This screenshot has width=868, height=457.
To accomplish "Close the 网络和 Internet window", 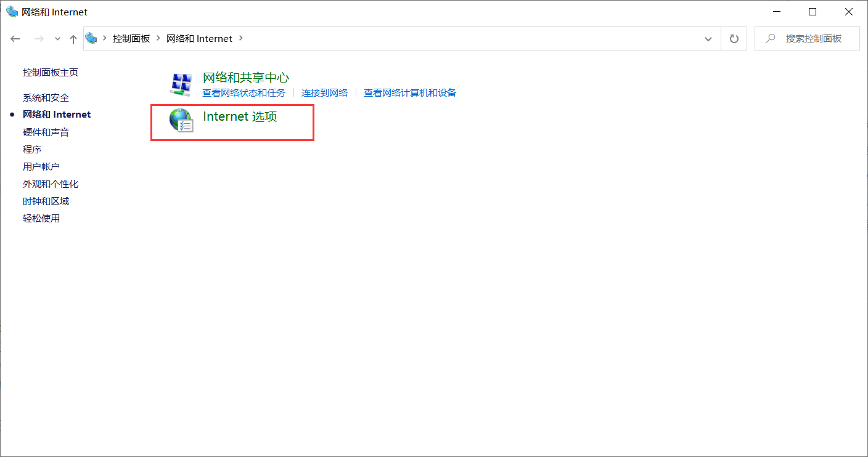I will point(849,12).
